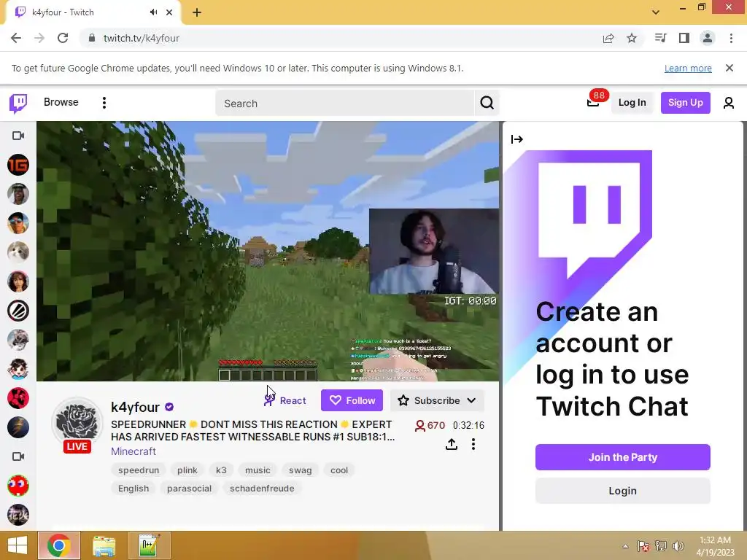Follow the k4yfour channel
Viewport: 747px width, 560px height.
tap(352, 400)
